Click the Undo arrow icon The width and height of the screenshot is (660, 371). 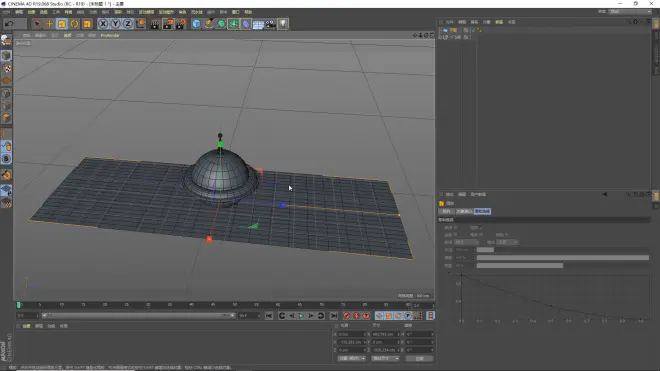pyautogui.click(x=9, y=24)
